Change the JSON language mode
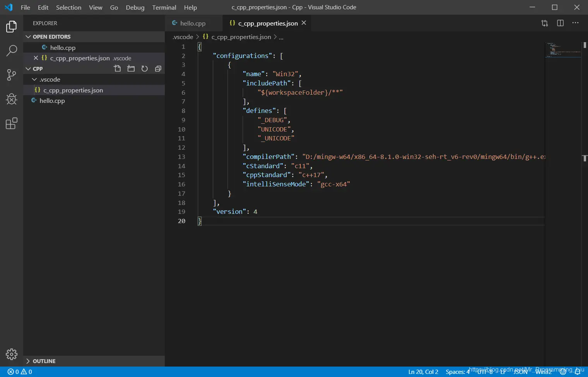 (521, 372)
